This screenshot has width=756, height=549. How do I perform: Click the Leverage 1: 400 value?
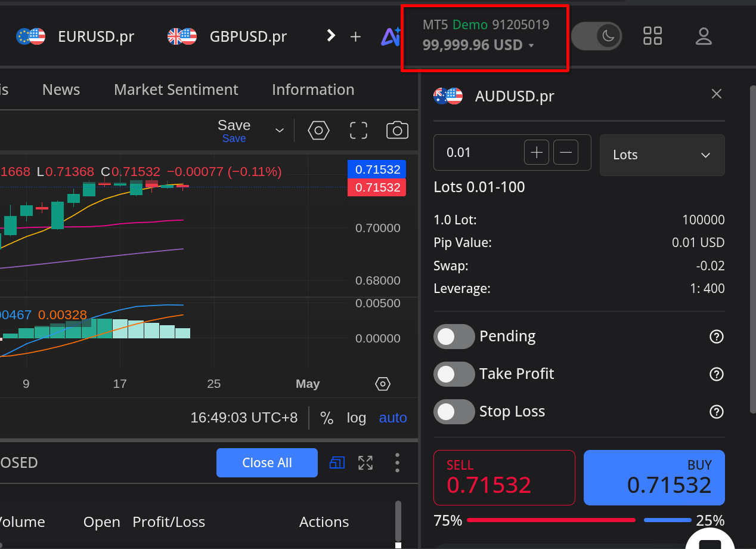click(707, 289)
